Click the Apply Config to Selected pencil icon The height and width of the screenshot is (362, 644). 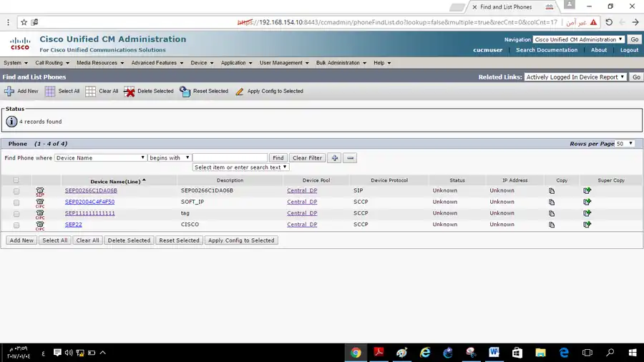240,91
